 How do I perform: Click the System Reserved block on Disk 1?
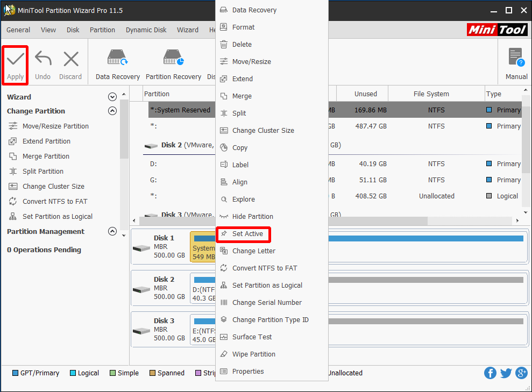pyautogui.click(x=203, y=246)
